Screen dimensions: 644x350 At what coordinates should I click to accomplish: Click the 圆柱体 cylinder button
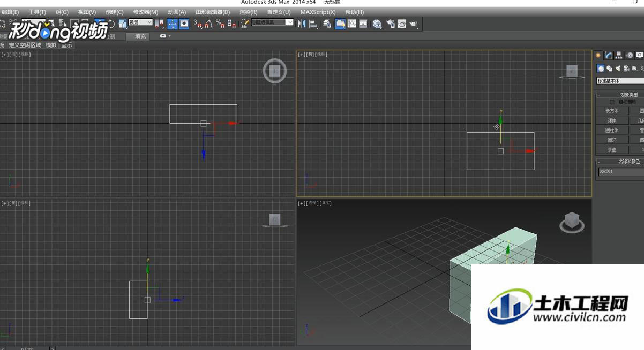[x=611, y=130]
